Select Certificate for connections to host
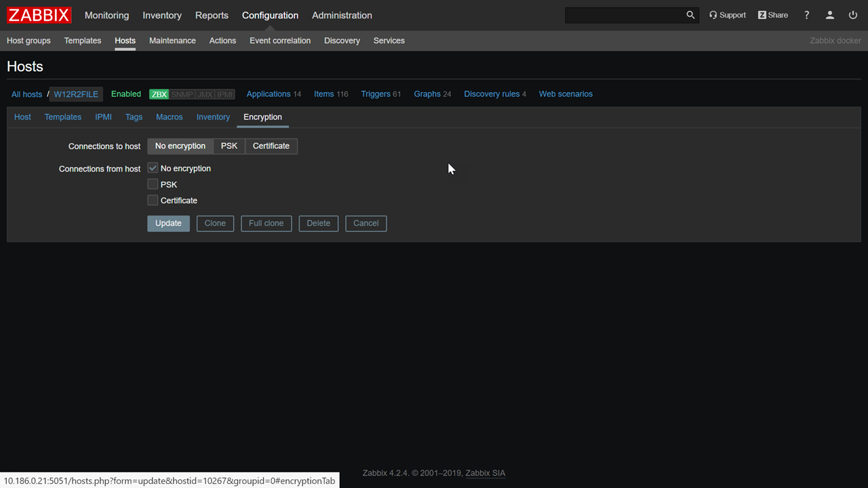 point(271,146)
